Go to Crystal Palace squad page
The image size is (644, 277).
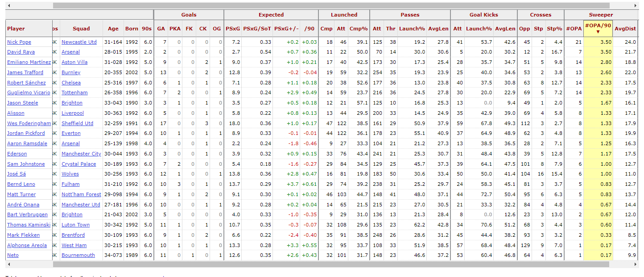(x=79, y=164)
